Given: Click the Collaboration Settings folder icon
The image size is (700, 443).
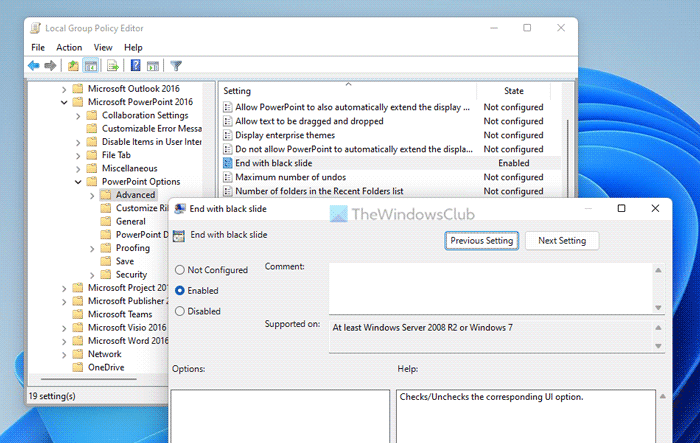Looking at the screenshot, I should tap(92, 115).
